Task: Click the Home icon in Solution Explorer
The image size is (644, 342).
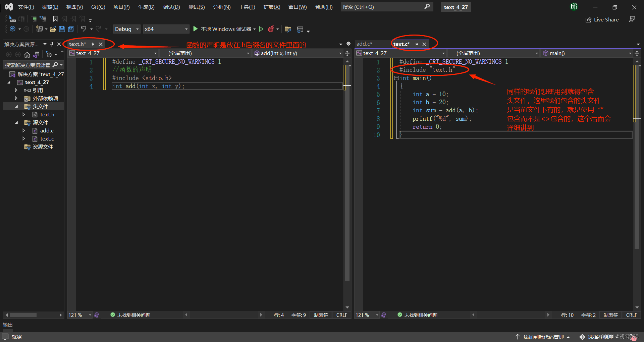Action: [27, 54]
